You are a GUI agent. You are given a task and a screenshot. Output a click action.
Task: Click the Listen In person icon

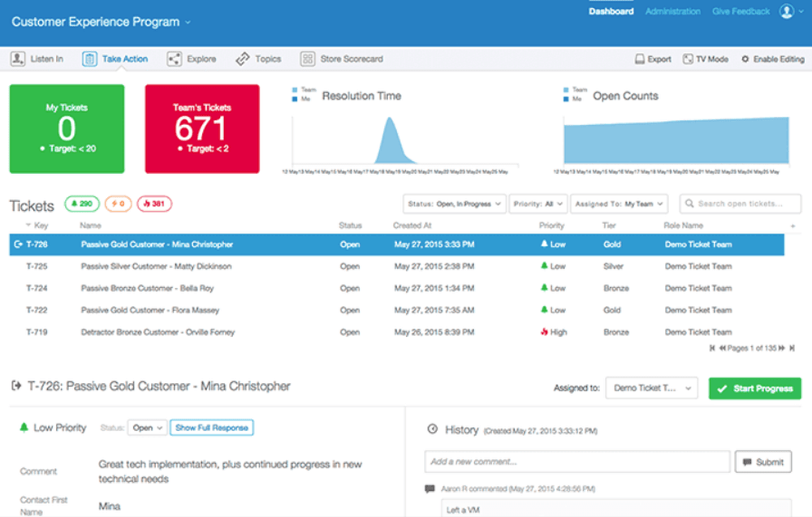tap(18, 58)
